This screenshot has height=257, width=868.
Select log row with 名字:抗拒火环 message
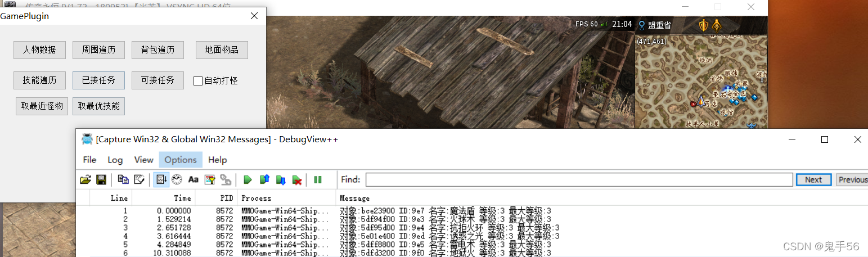472,227
